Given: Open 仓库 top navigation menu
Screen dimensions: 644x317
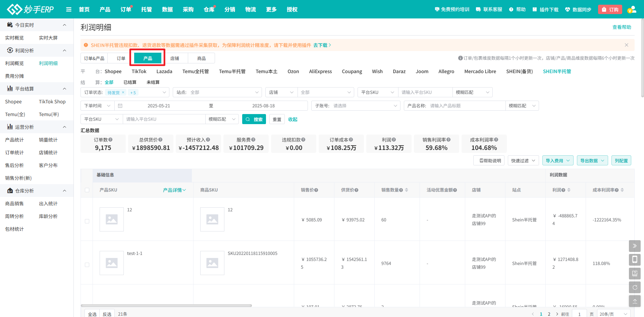Looking at the screenshot, I should 209,9.
